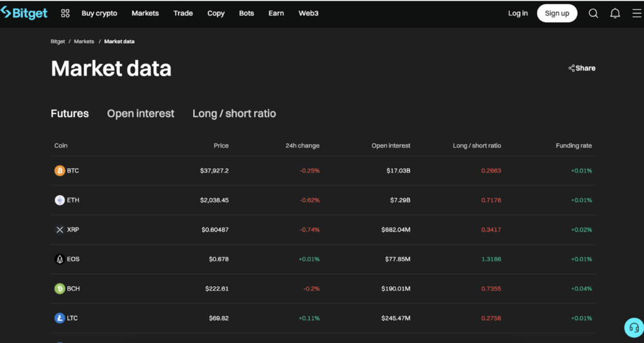Switch to the Open interest tab
644x343 pixels.
(140, 114)
